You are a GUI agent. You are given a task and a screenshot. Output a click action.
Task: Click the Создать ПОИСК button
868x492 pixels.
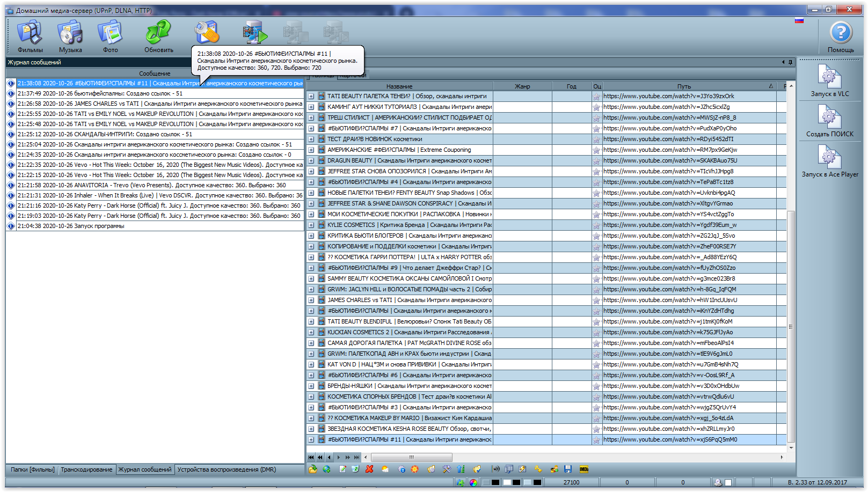point(829,121)
